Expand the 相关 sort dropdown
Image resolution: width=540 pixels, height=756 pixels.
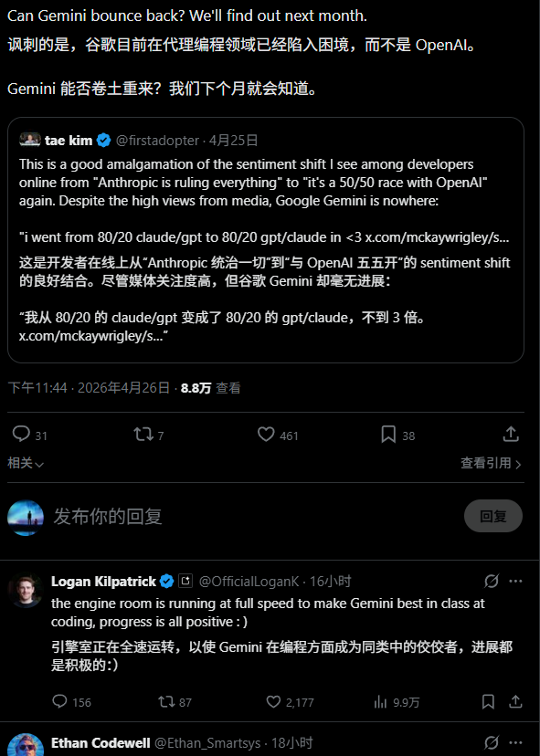(26, 463)
